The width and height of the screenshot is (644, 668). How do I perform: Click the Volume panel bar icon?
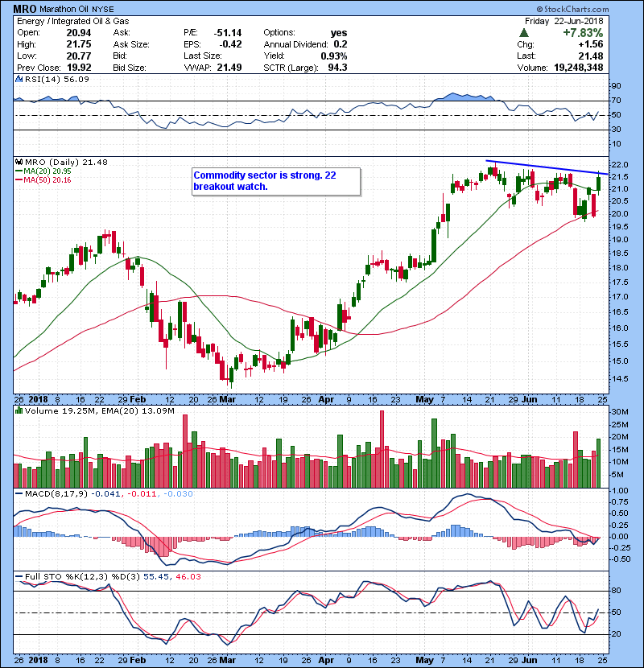coord(19,410)
